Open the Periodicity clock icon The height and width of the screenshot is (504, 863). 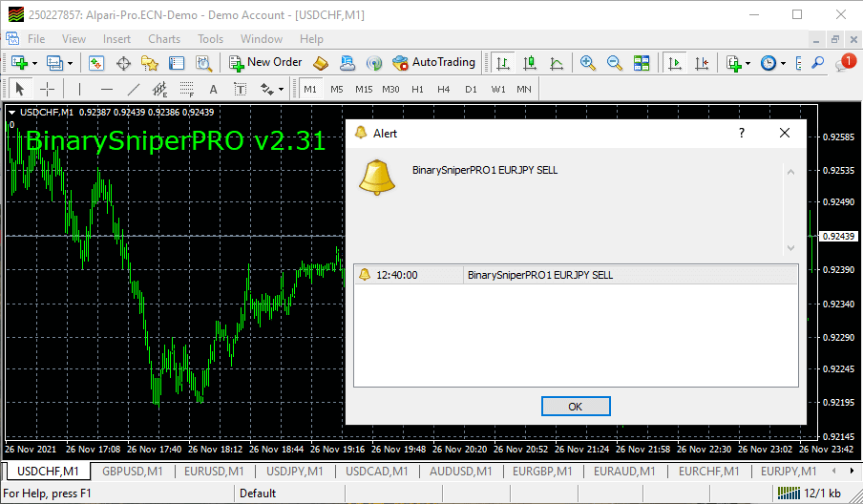(768, 63)
